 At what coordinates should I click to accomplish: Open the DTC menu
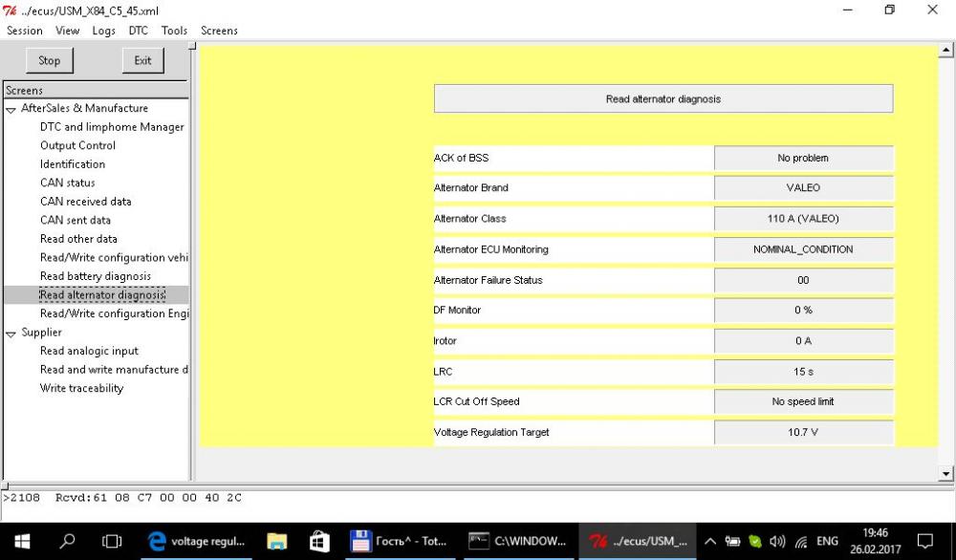coord(139,31)
